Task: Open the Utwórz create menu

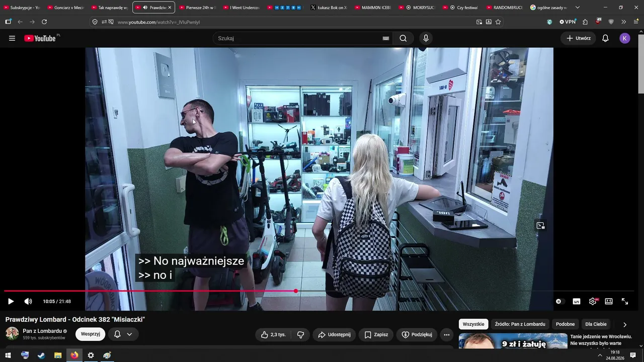Action: coord(579,38)
